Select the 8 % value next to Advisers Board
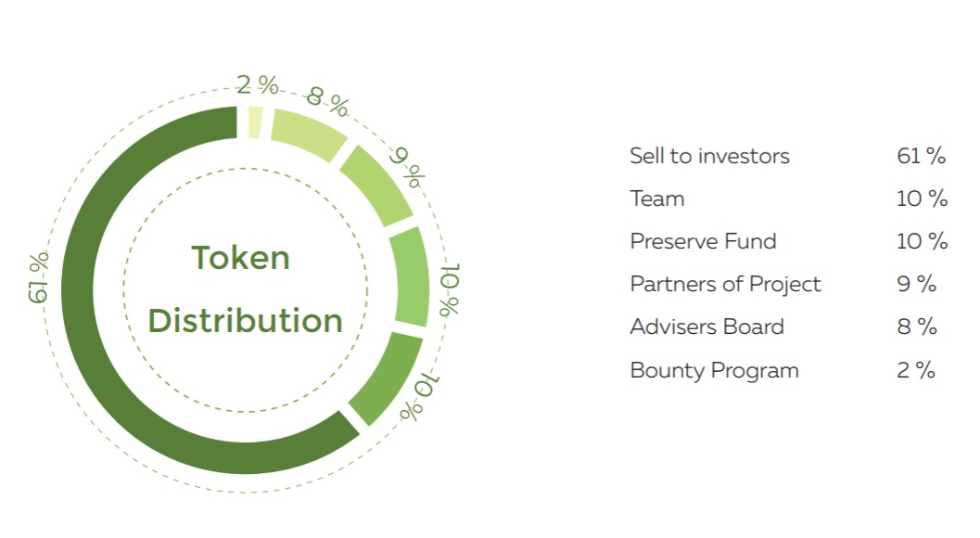 click(916, 327)
